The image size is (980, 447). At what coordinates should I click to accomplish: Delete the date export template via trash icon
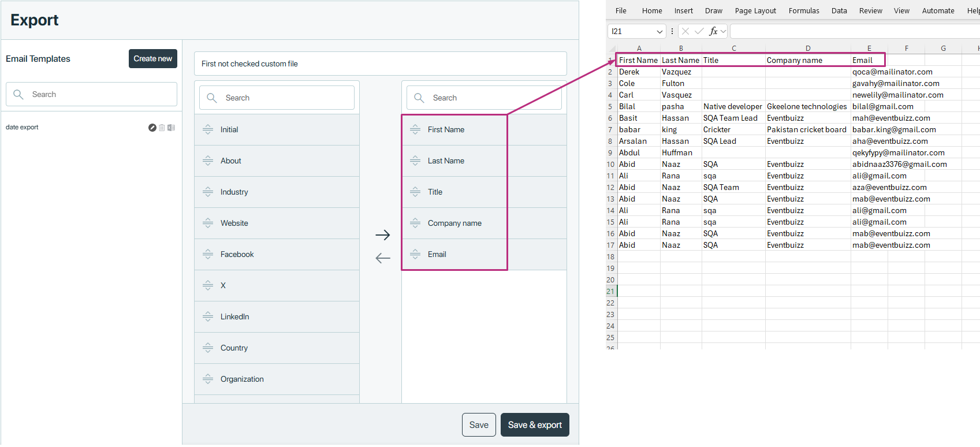point(162,128)
